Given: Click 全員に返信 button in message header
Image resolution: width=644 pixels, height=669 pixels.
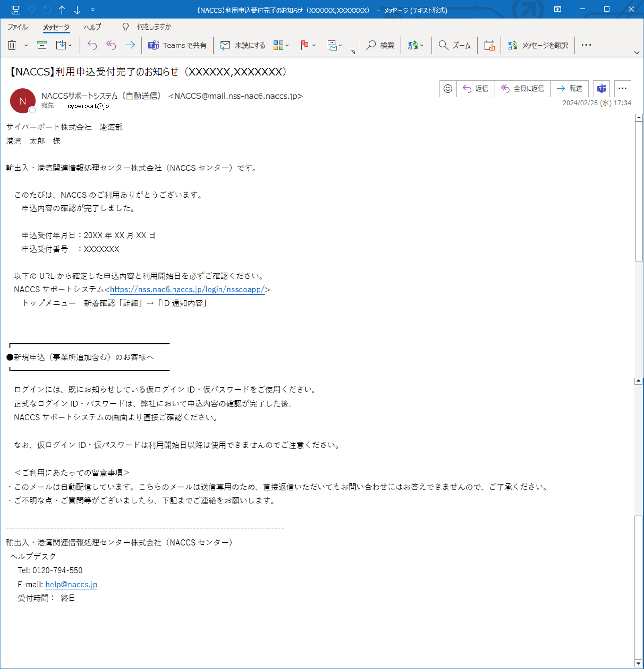Looking at the screenshot, I should (x=522, y=89).
